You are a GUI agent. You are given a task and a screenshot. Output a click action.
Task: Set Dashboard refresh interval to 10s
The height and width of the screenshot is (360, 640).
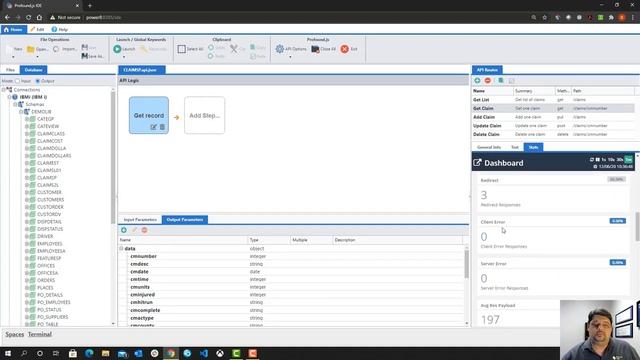click(x=611, y=160)
